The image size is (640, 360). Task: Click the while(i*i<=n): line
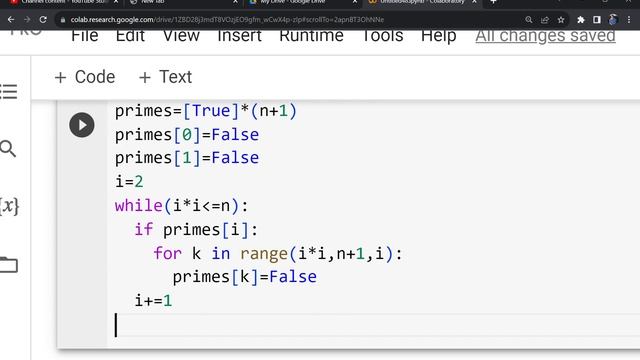[x=182, y=206]
